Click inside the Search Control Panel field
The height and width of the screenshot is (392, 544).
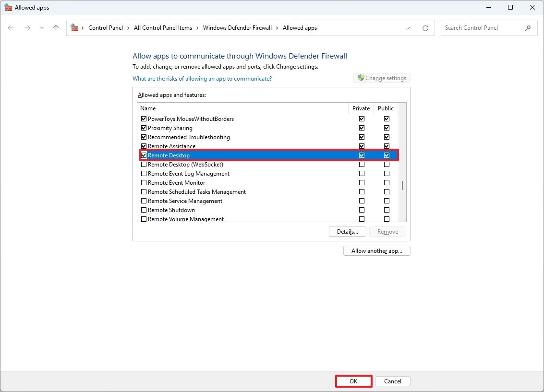pyautogui.click(x=480, y=28)
